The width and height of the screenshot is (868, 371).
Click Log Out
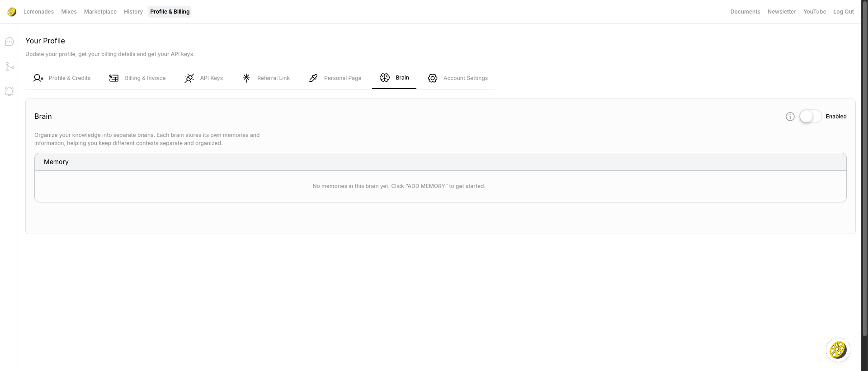[844, 12]
